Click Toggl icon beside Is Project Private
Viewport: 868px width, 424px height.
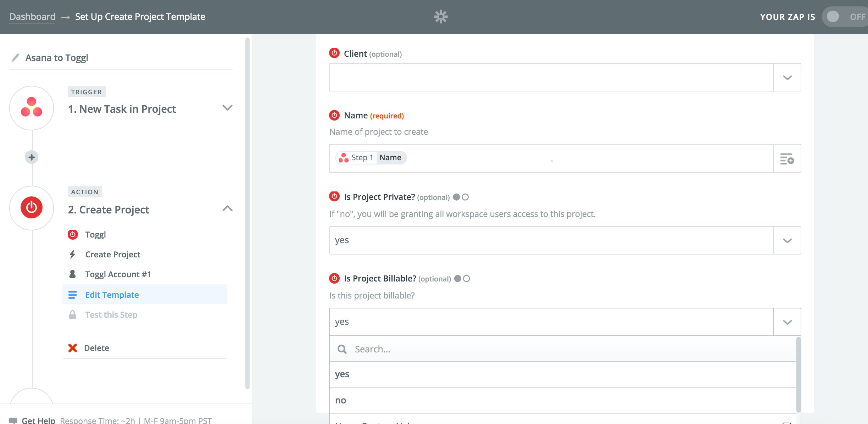[x=334, y=196]
